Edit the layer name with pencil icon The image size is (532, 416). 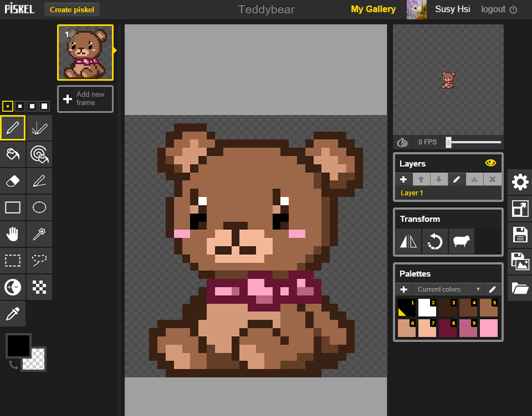[x=457, y=179]
